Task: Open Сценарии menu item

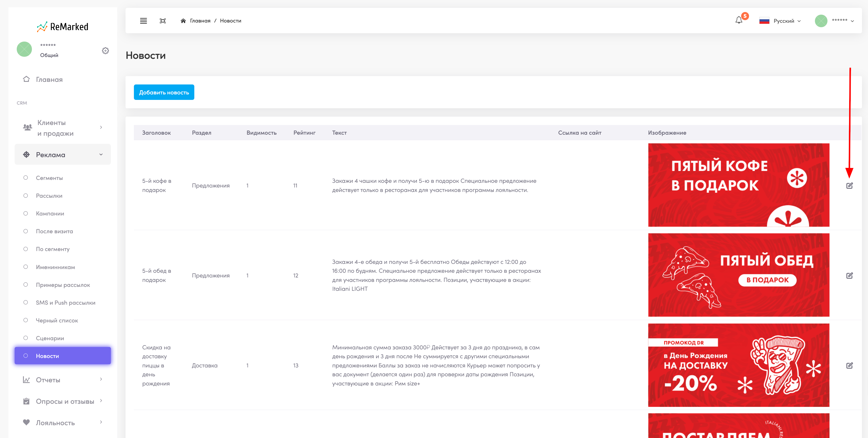Action: [x=50, y=338]
